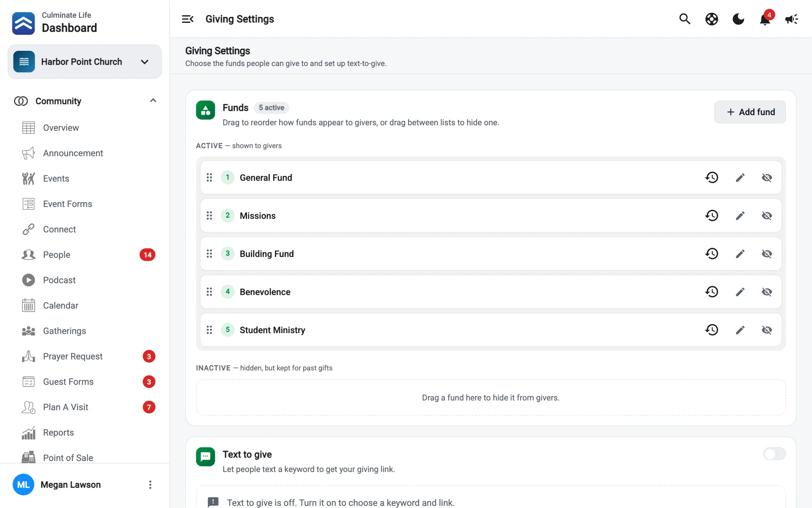This screenshot has height=508, width=812.
Task: View history for General Fund
Action: (x=712, y=177)
